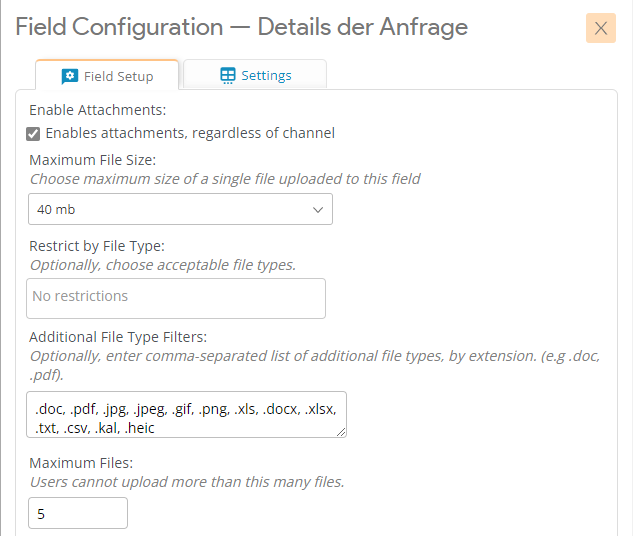Click the chevron arrow of file size dropdown
The image size is (633, 536).
[318, 209]
